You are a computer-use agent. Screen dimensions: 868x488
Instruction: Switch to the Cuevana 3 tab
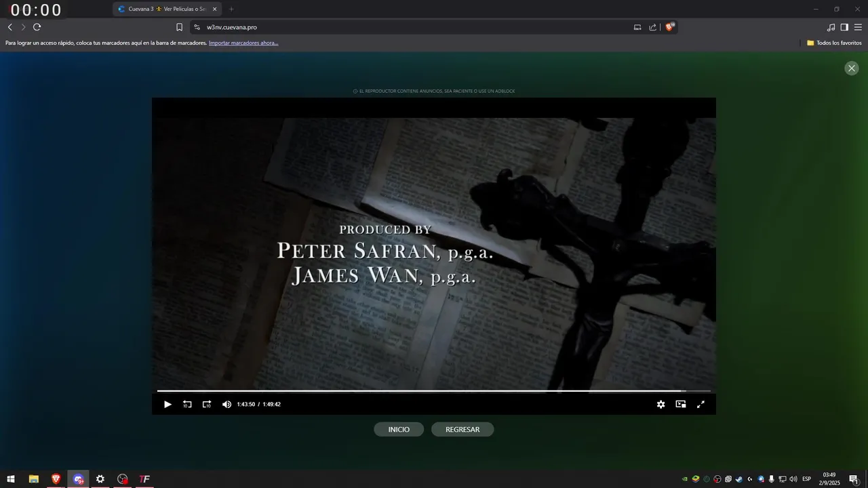[166, 9]
